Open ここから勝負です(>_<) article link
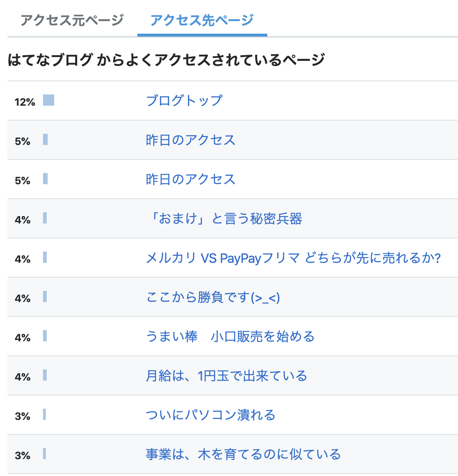Screen dimensions: 458x476 point(213,297)
